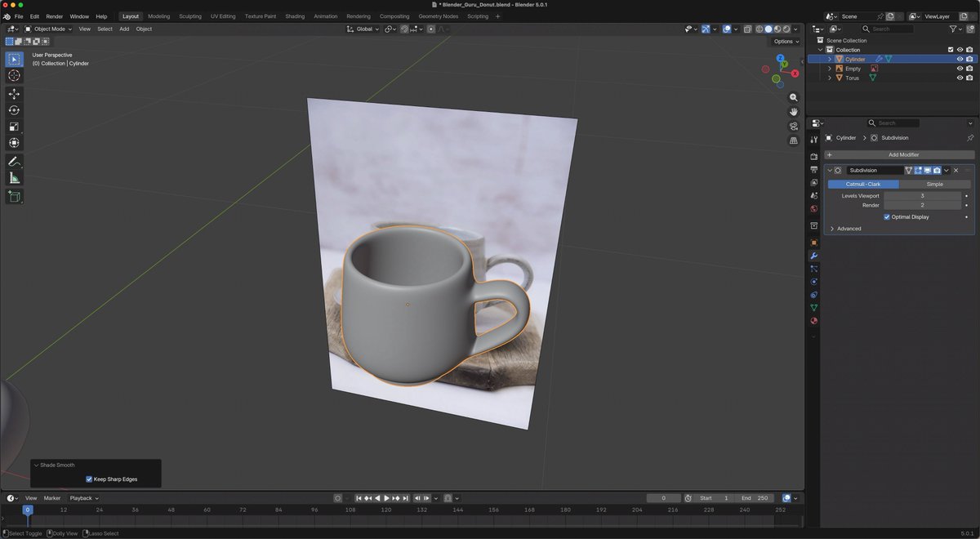Screen dimensions: 980x539
Task: Hide Cylinder in viewport via eye icon
Action: click(x=960, y=59)
